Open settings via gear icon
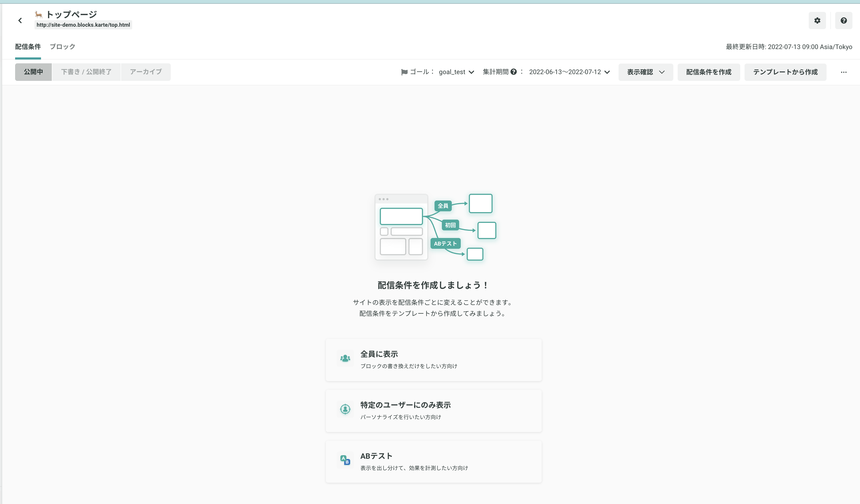The height and width of the screenshot is (504, 860). pyautogui.click(x=817, y=20)
